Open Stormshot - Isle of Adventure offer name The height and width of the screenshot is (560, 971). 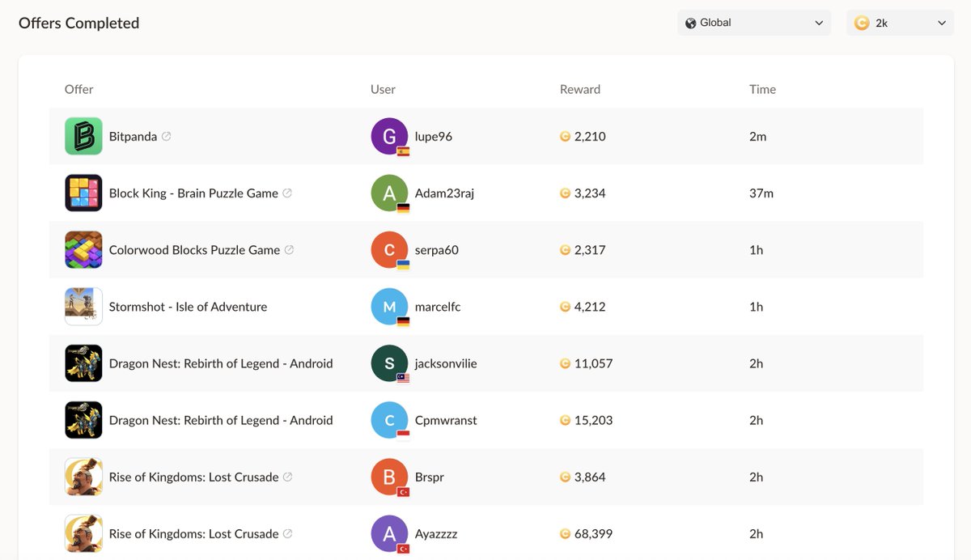click(188, 306)
